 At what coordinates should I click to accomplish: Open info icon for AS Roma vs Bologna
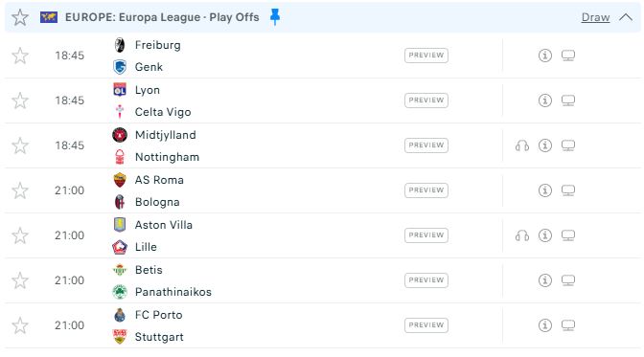tap(545, 190)
